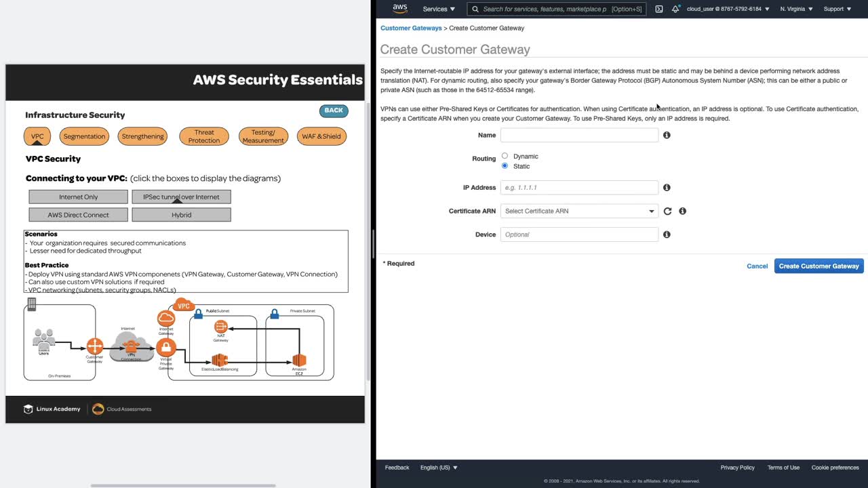Viewport: 868px width, 488px height.
Task: Open the notifications bell
Action: pyautogui.click(x=675, y=9)
